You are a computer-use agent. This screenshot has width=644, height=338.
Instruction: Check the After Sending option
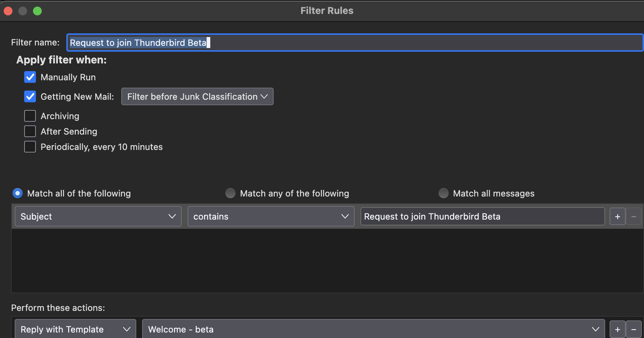tap(30, 132)
